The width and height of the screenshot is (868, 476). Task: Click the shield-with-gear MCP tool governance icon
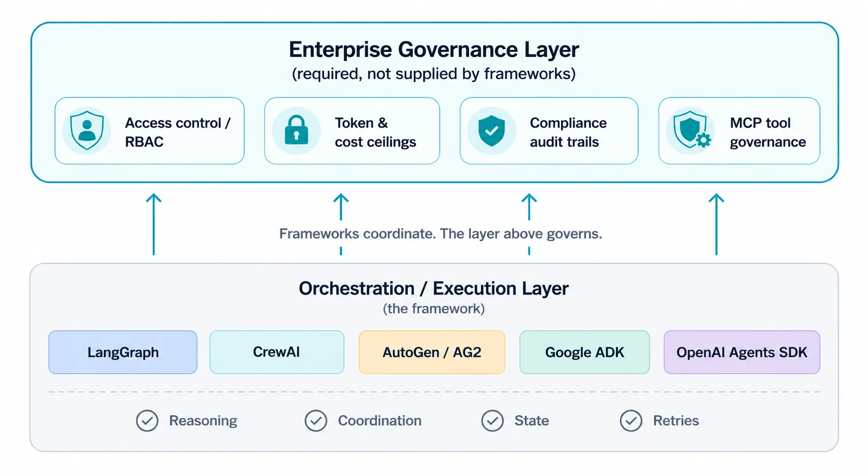click(x=691, y=131)
